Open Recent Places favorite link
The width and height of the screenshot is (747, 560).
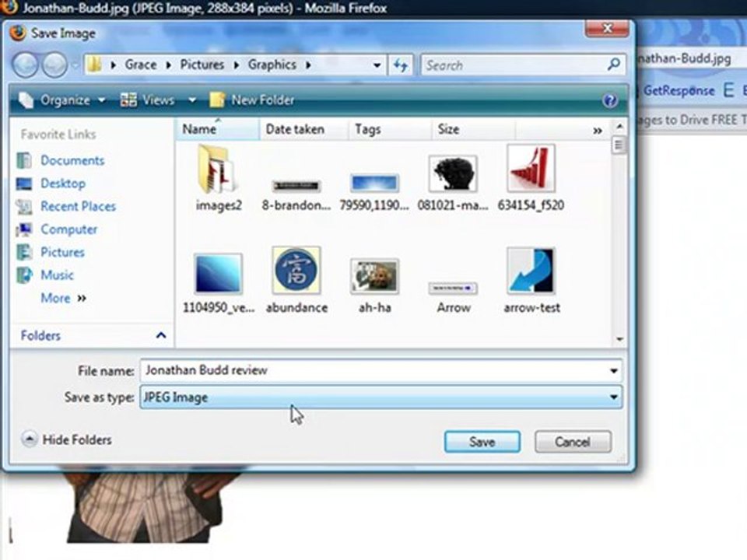pyautogui.click(x=78, y=206)
